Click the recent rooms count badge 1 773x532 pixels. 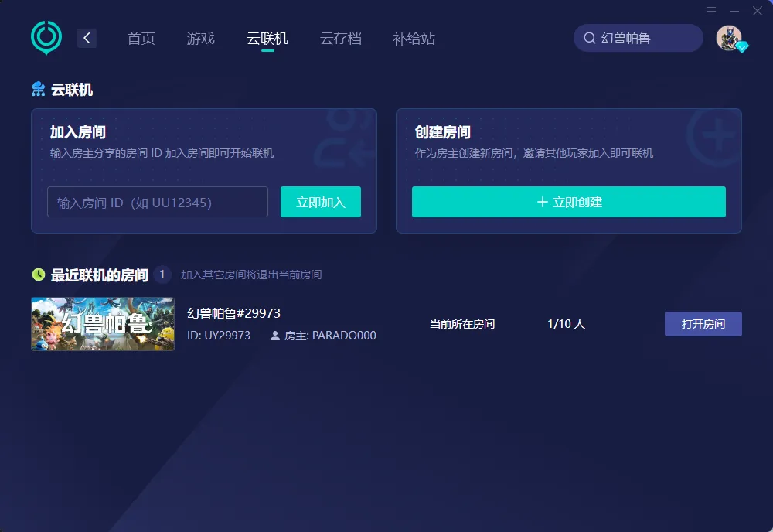[162, 275]
